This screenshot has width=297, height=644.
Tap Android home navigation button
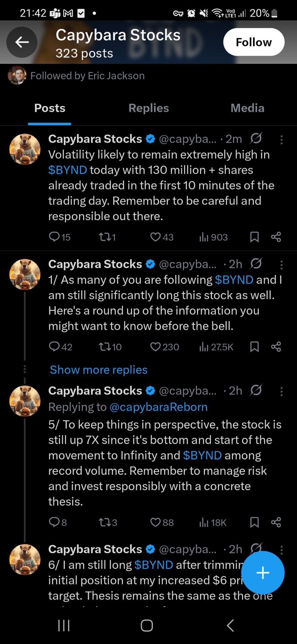click(147, 625)
